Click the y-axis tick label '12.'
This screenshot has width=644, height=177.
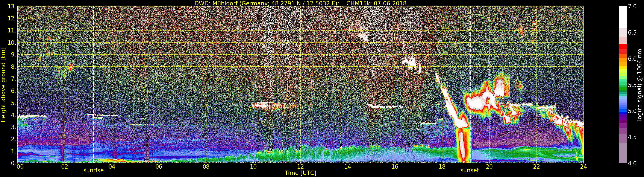(x=12, y=18)
